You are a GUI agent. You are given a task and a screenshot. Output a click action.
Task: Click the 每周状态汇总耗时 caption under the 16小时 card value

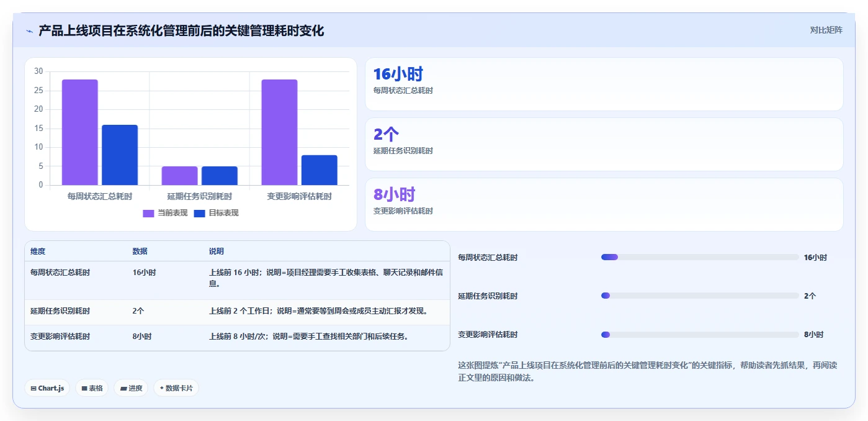(403, 91)
